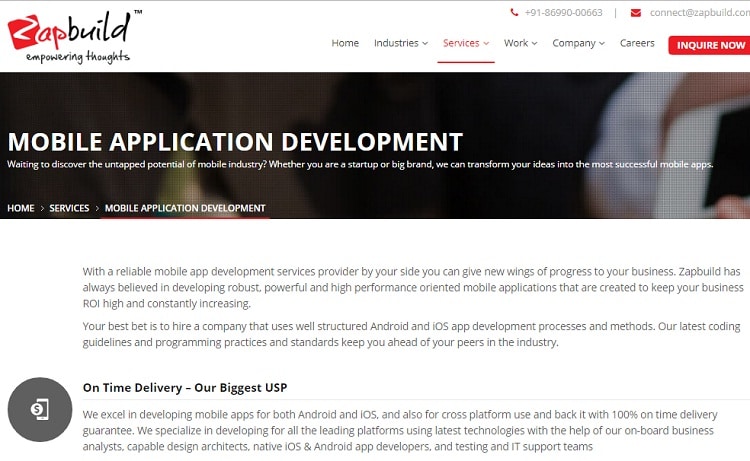Expand the Services dropdown chevron
This screenshot has width=750, height=461.
[486, 44]
